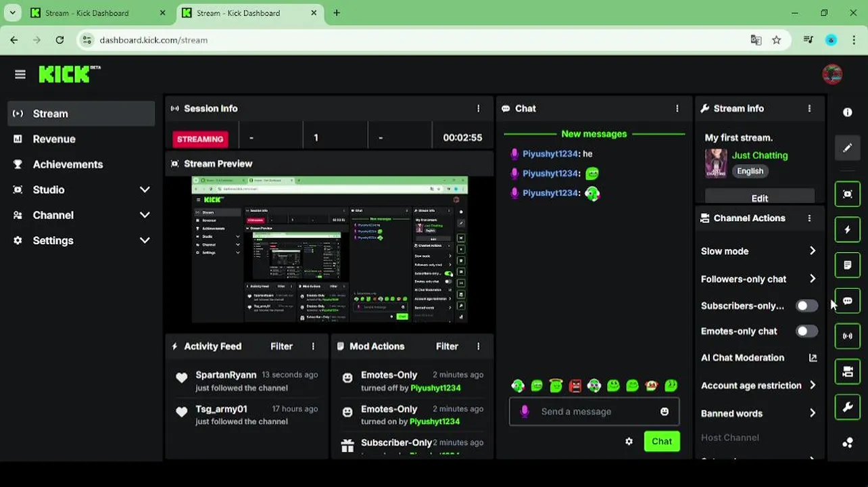Open Stream Info three-dot options
Screen dimensions: 868x487
click(x=809, y=108)
